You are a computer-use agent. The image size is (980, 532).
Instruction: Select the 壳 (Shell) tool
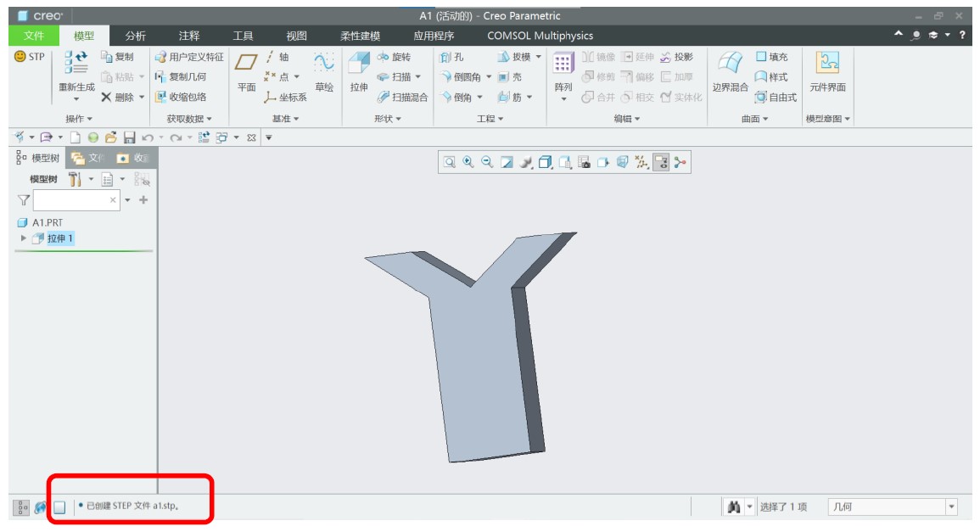coord(510,77)
